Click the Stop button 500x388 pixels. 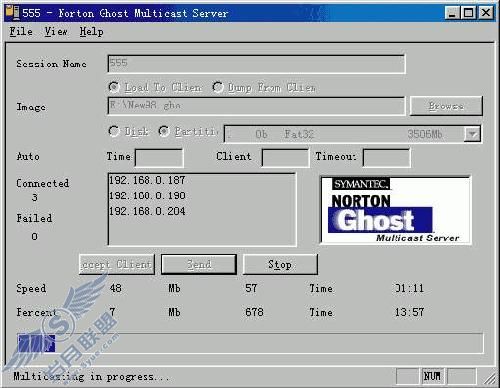(x=280, y=265)
